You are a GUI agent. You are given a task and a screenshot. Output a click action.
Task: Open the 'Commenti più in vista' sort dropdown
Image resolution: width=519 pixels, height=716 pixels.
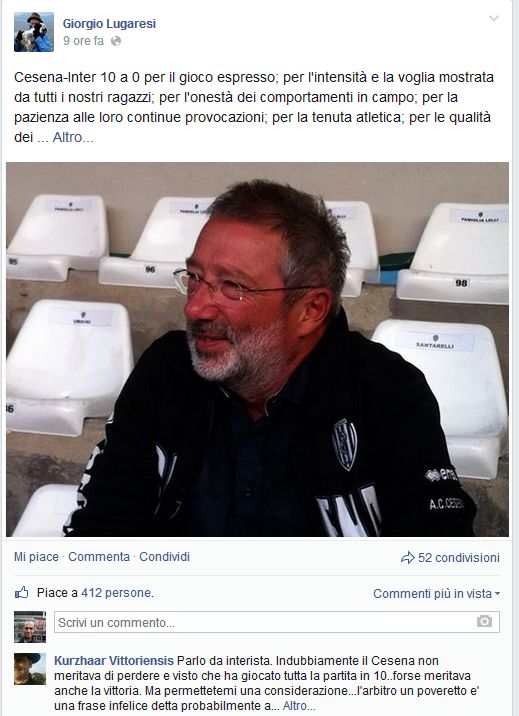tap(436, 594)
